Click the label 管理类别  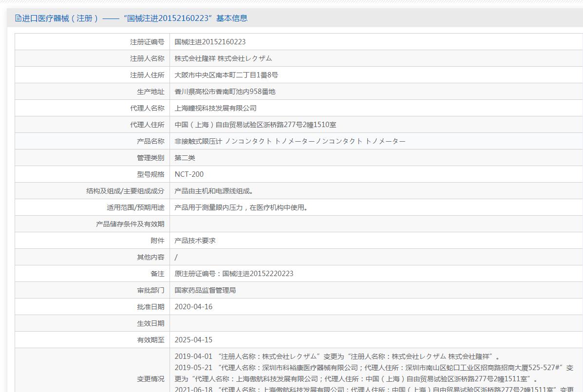coord(150,158)
